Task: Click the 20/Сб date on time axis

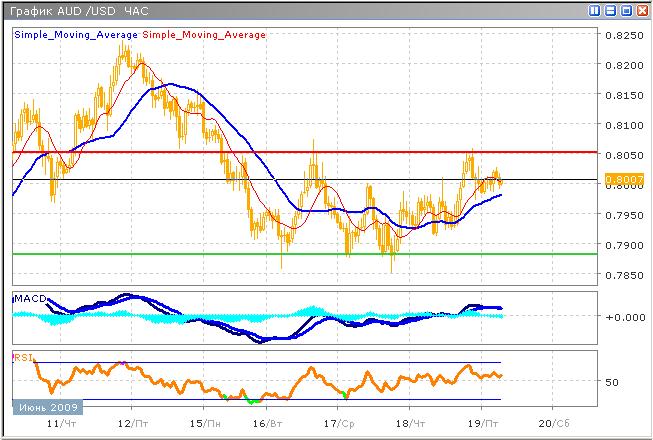Action: pyautogui.click(x=555, y=424)
